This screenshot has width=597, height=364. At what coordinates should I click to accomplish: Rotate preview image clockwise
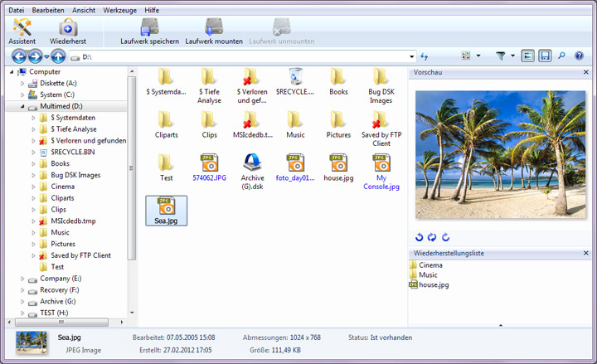(x=445, y=237)
